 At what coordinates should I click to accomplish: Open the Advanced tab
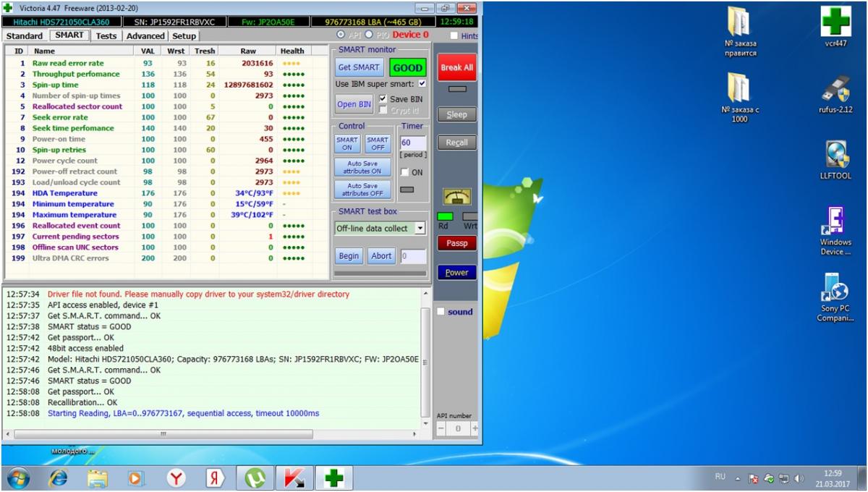pyautogui.click(x=145, y=35)
